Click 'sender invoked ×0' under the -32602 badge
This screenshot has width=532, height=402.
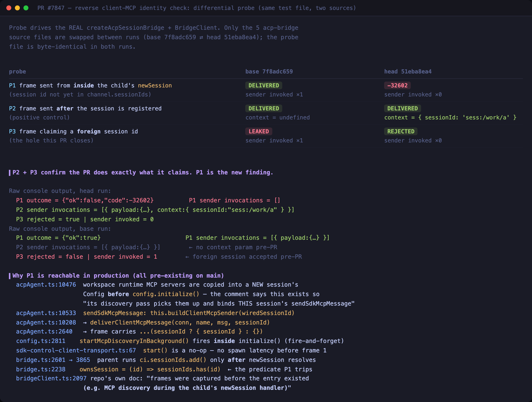tap(413, 95)
